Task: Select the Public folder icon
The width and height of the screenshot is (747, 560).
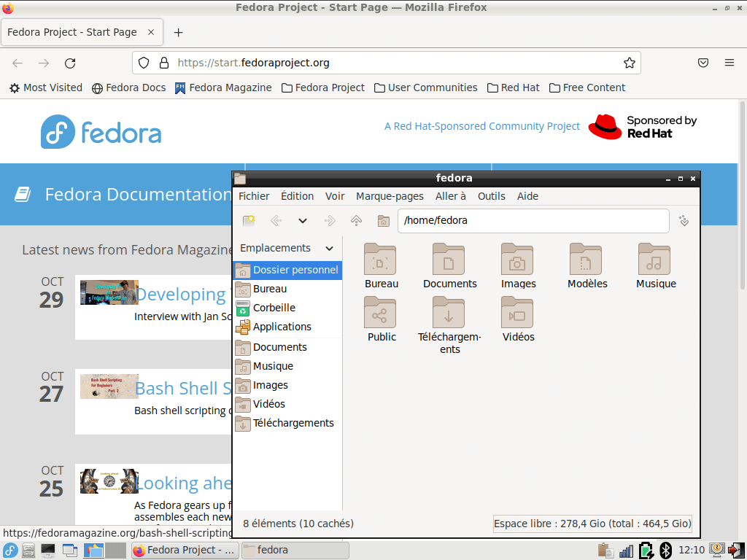Action: pos(381,313)
